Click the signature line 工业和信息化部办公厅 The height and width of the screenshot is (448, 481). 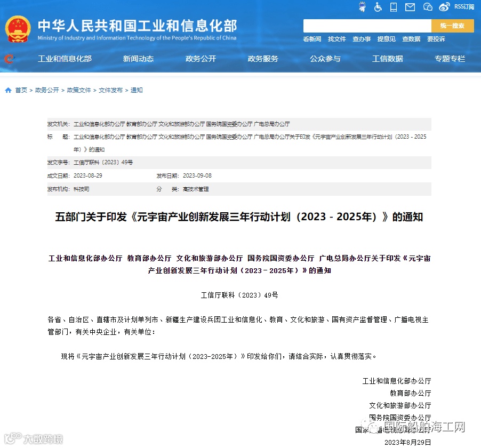397,381
